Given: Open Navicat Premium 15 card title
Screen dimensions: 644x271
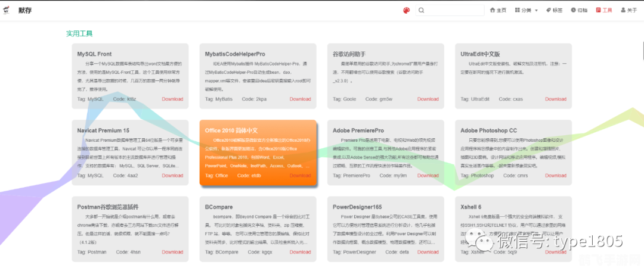Looking at the screenshot, I should 103,130.
